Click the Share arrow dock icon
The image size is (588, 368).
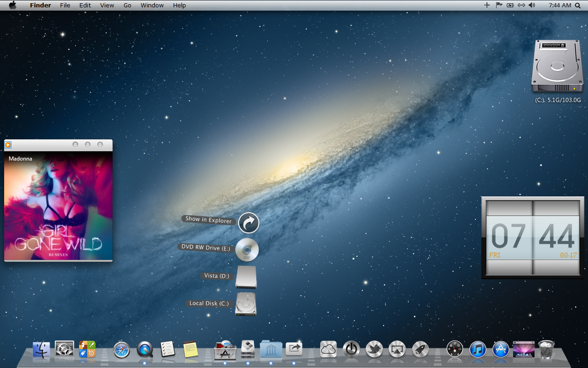point(294,349)
